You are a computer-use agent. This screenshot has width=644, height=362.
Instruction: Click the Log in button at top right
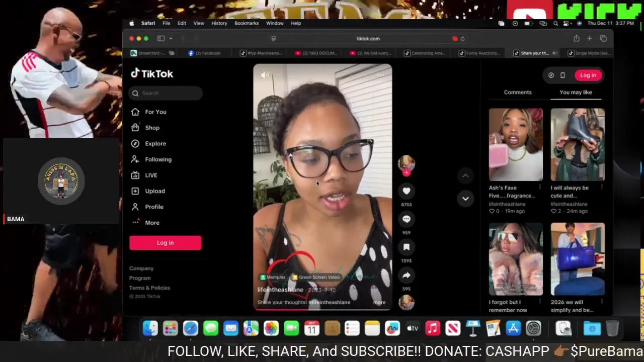click(588, 75)
